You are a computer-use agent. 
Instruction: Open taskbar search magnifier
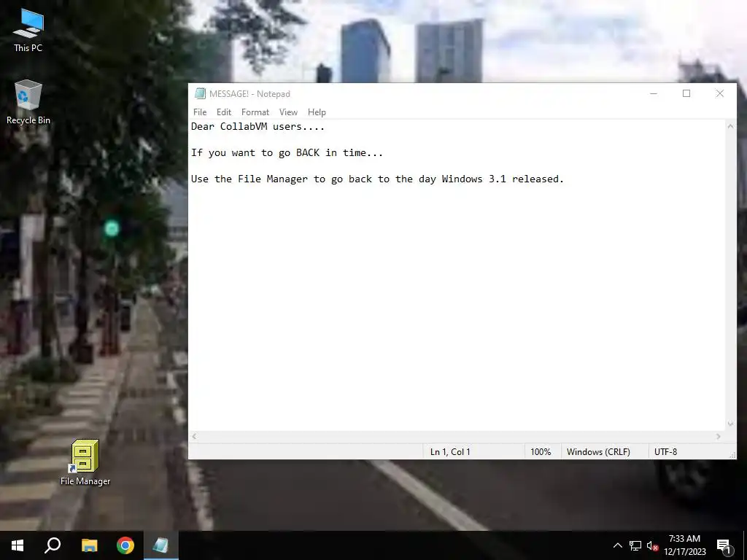(53, 545)
